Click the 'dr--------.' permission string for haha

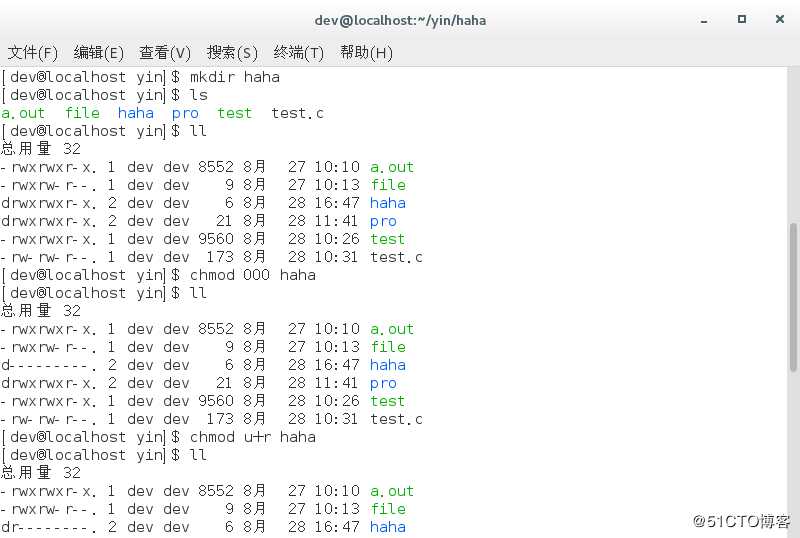coord(48,527)
